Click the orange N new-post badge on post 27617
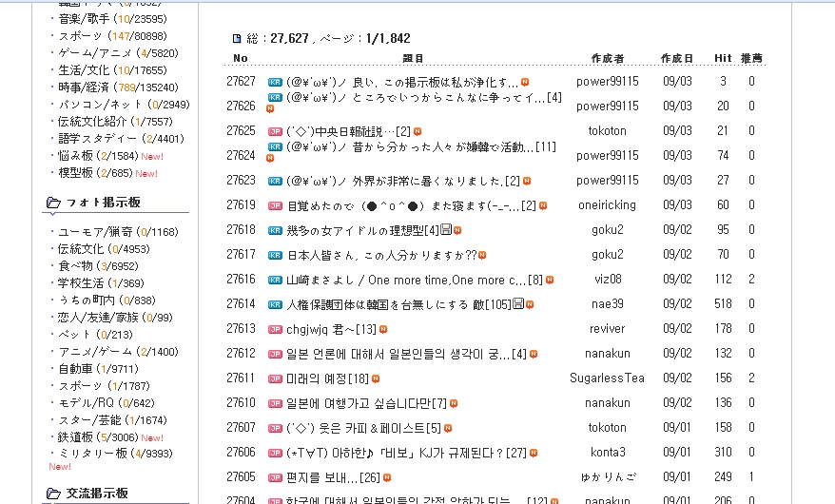835x504 pixels. coord(482,255)
